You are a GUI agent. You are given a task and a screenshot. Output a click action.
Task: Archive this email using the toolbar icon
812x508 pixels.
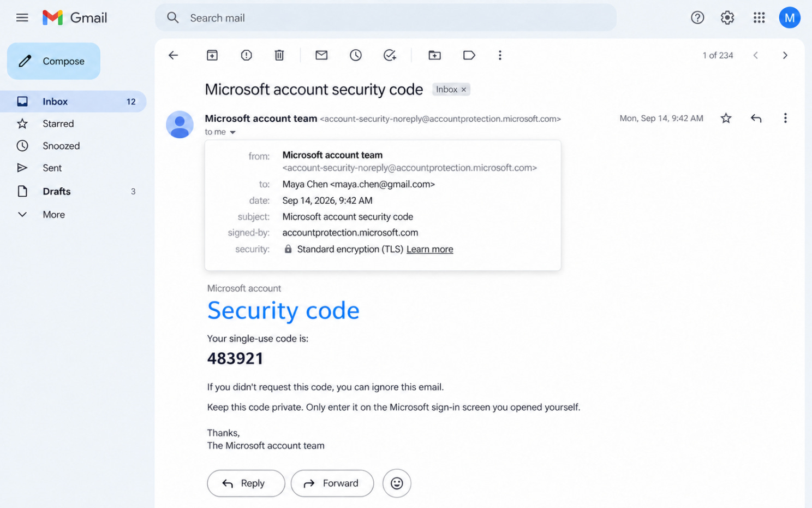(x=212, y=55)
